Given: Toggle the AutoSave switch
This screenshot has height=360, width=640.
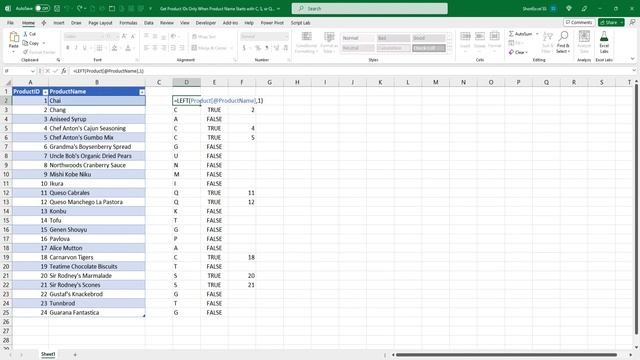Looking at the screenshot, I should pyautogui.click(x=42, y=8).
